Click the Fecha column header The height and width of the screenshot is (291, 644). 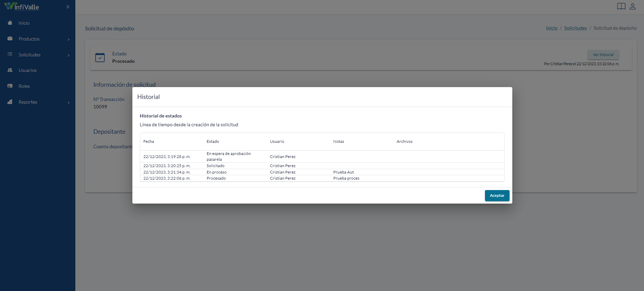click(x=149, y=141)
